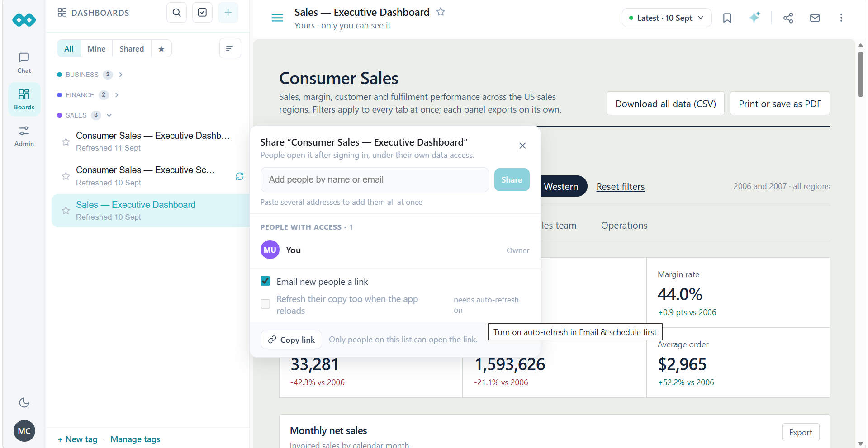Click the share icon in top bar
Screen dimensions: 868x448
pyautogui.click(x=788, y=18)
